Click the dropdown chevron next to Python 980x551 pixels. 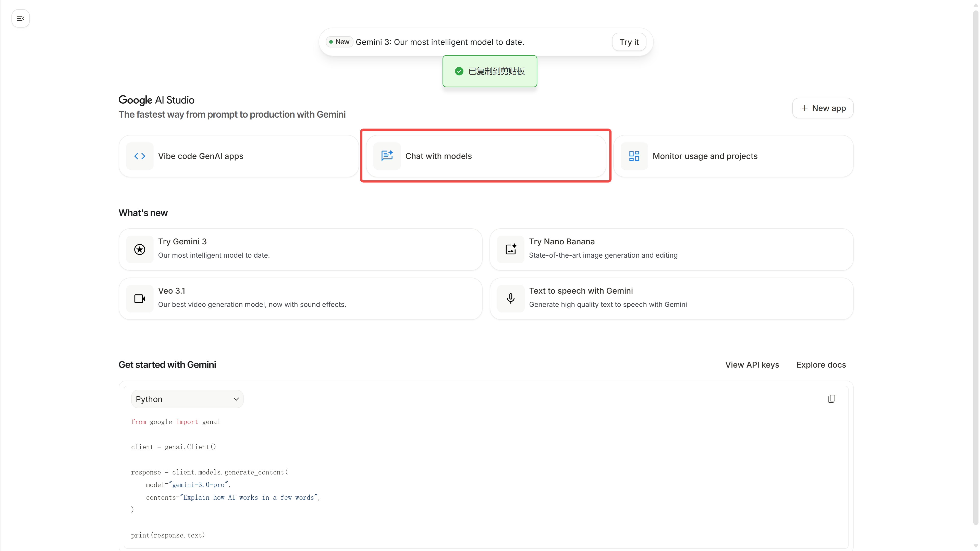pyautogui.click(x=236, y=399)
